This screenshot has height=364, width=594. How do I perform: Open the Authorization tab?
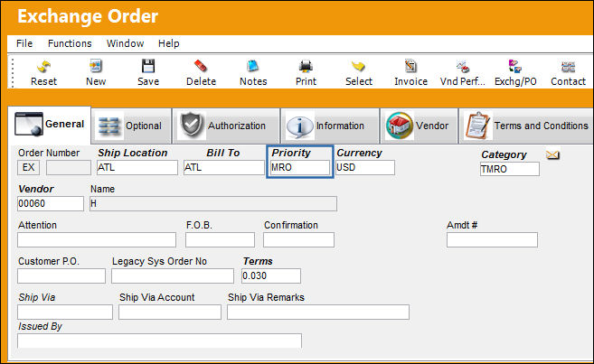pyautogui.click(x=226, y=126)
